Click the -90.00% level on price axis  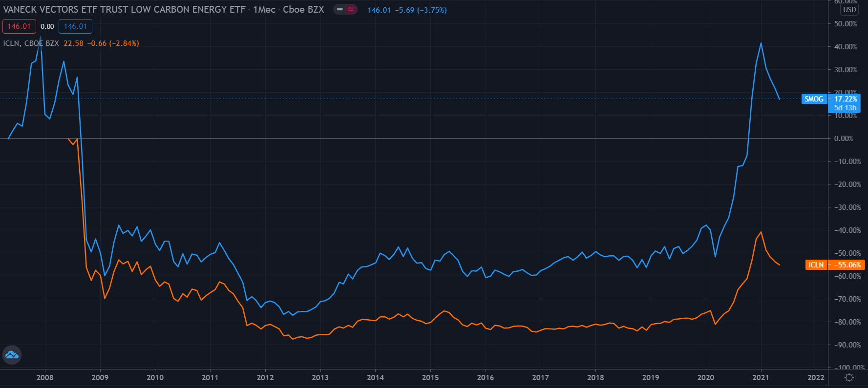click(x=847, y=345)
